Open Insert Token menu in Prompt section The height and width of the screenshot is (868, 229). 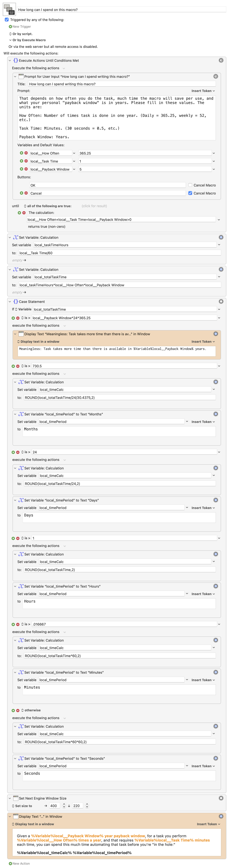pyautogui.click(x=203, y=91)
